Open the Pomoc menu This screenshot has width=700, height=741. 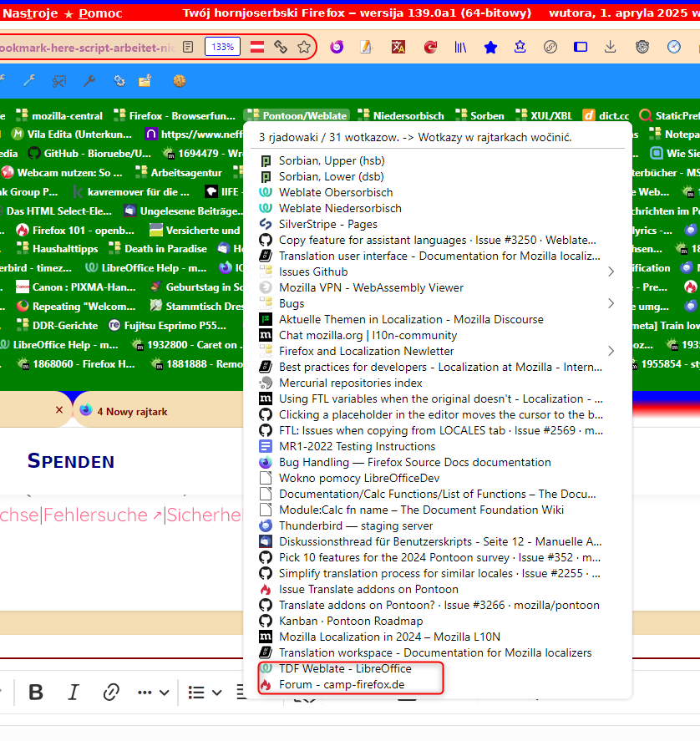click(x=102, y=13)
